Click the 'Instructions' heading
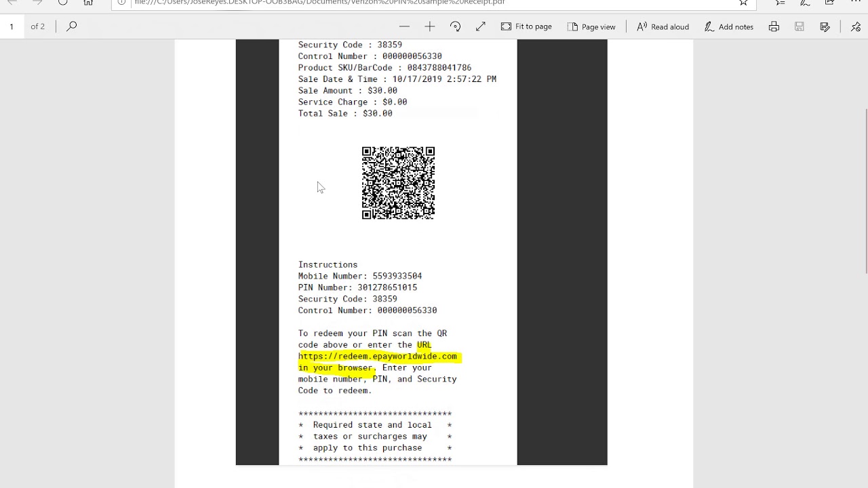The height and width of the screenshot is (488, 868). (328, 265)
